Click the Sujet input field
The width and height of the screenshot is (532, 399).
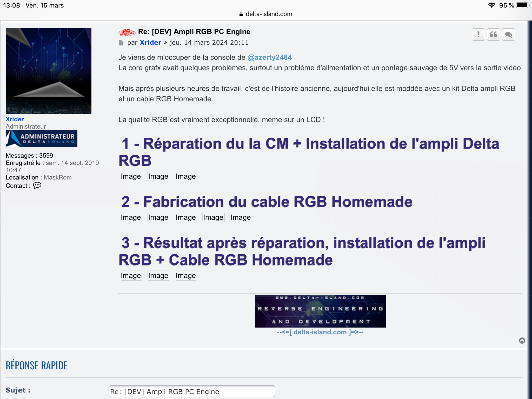coord(192,391)
